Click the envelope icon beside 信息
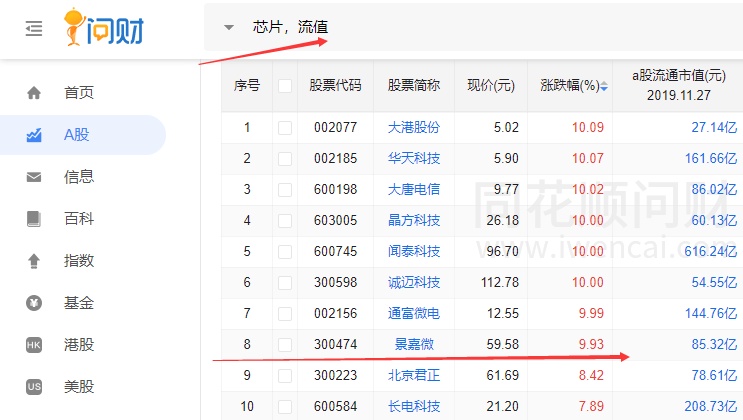This screenshot has height=420, width=743. coord(34,177)
